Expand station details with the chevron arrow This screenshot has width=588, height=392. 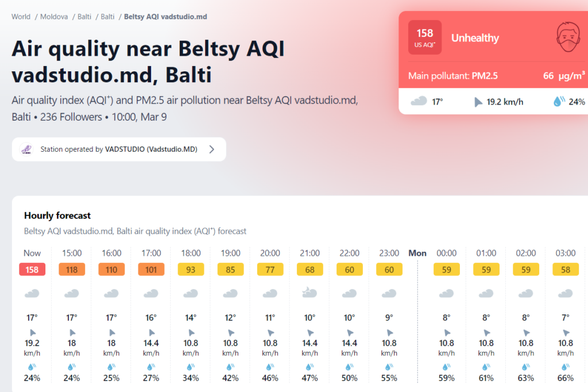click(x=212, y=149)
